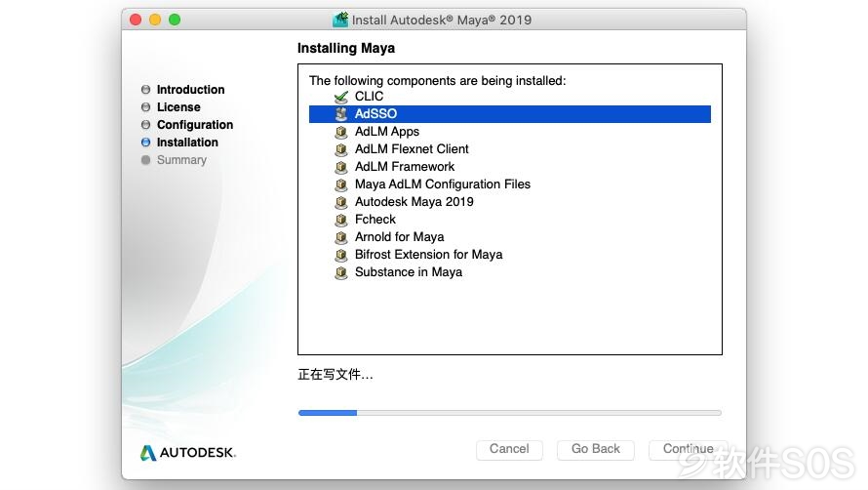The width and height of the screenshot is (868, 490).
Task: Select the Autodesk Maya 2019 row
Action: click(510, 202)
